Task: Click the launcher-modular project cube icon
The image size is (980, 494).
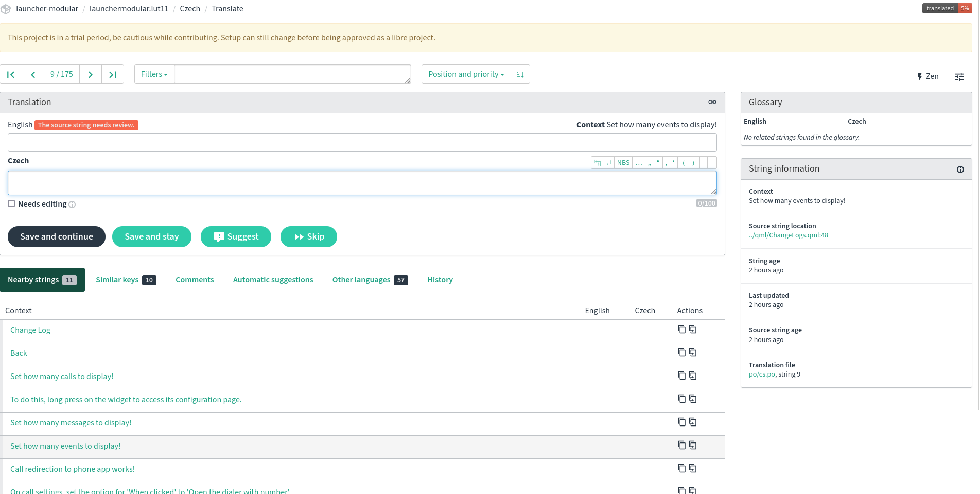Action: coord(6,9)
